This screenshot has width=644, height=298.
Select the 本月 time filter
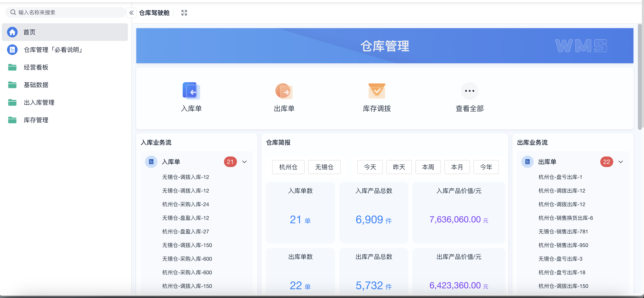point(457,167)
